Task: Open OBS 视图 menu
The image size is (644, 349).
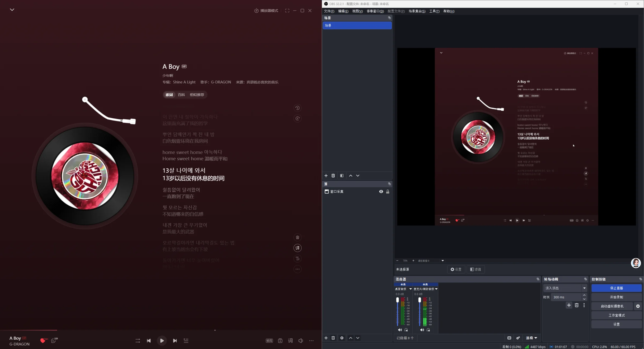Action: click(x=357, y=11)
